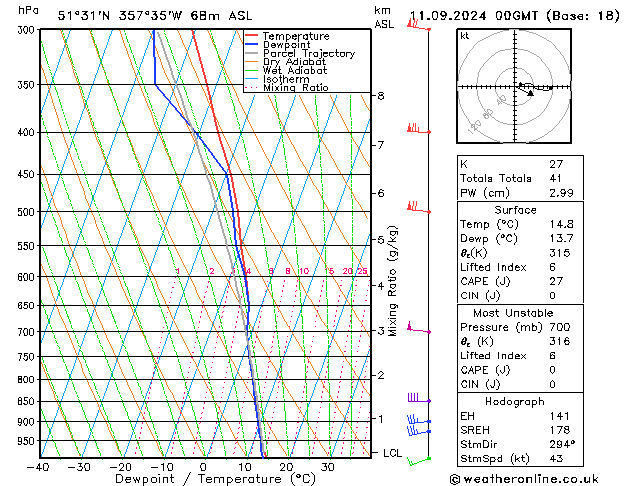Viewport: 629px width, 486px height.
Task: Click the wind barb at 400 hPa
Action: 415,129
